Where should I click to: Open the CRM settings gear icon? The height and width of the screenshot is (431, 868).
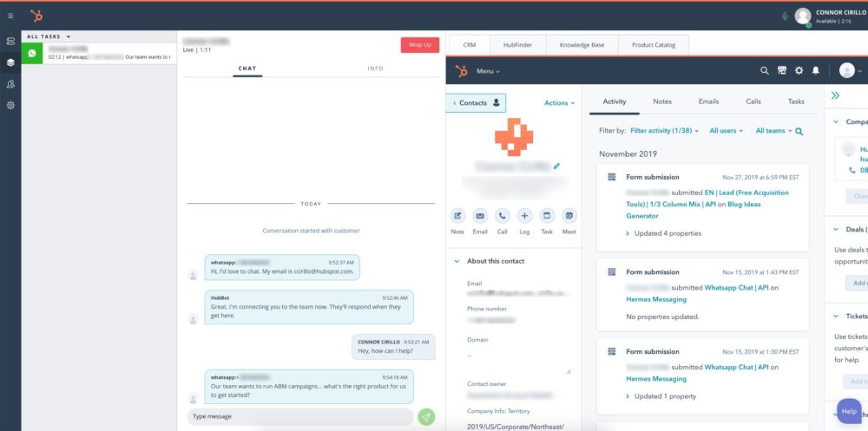point(799,71)
